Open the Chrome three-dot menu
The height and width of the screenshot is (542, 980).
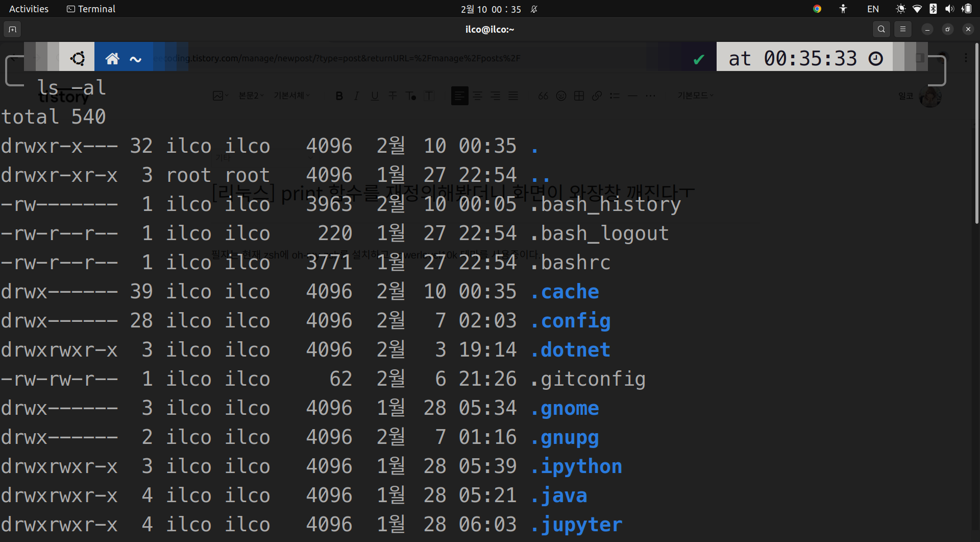[x=966, y=58]
